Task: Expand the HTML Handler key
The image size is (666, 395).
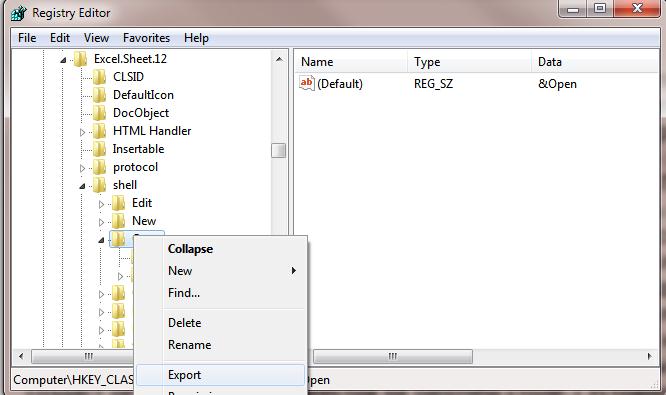Action: [82, 132]
